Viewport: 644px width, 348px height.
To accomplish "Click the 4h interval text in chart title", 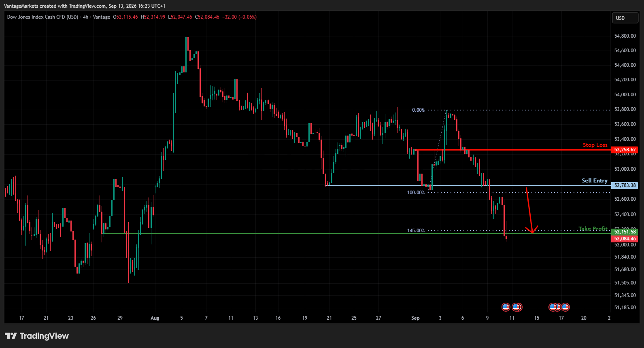I will (85, 17).
